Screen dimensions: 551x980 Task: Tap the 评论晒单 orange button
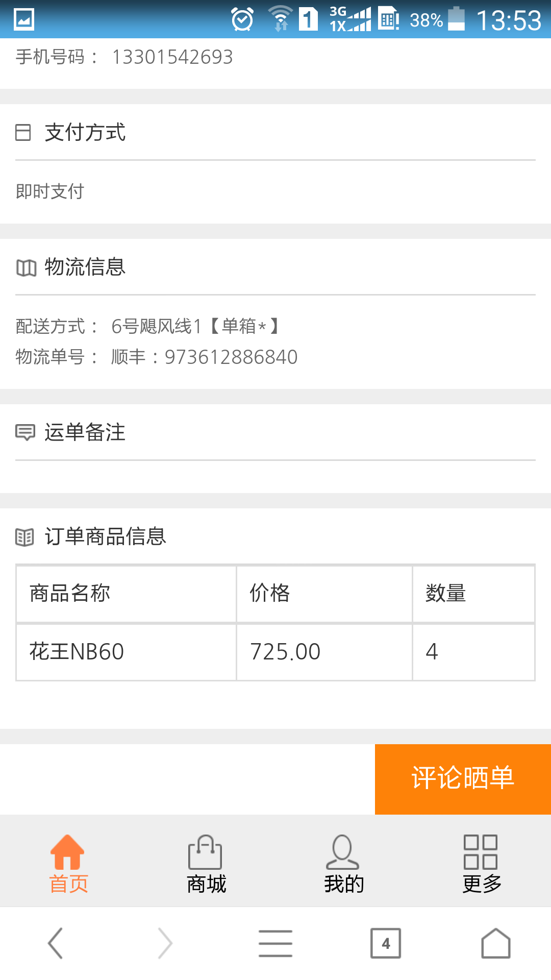[463, 779]
